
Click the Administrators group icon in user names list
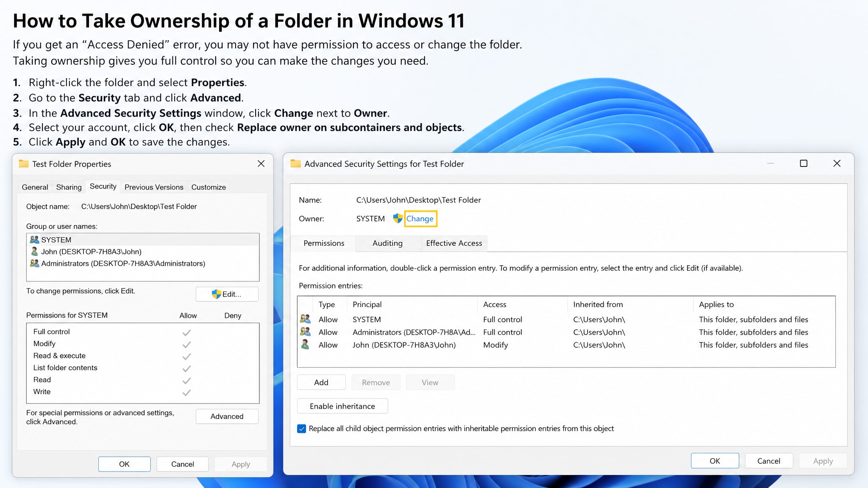point(34,263)
